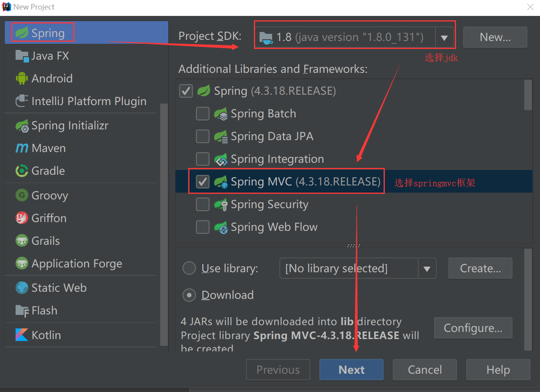Click the Spring Data JPA icon

point(221,137)
